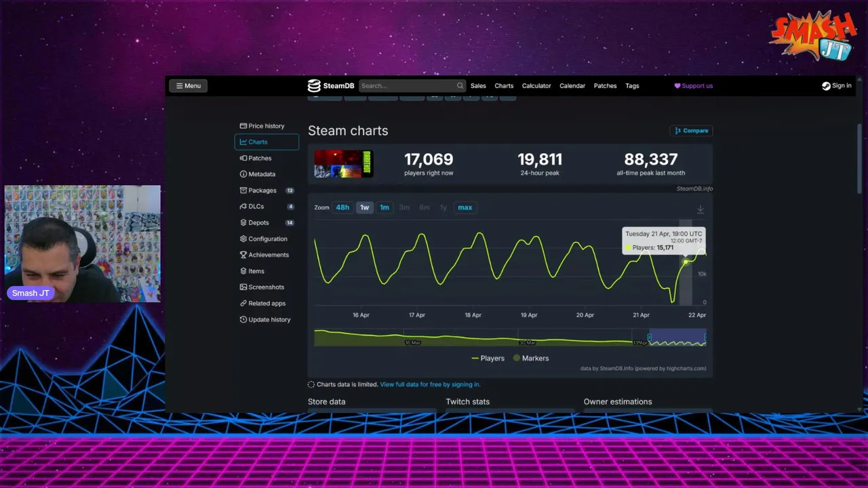Open the hamburger Menu button

188,85
